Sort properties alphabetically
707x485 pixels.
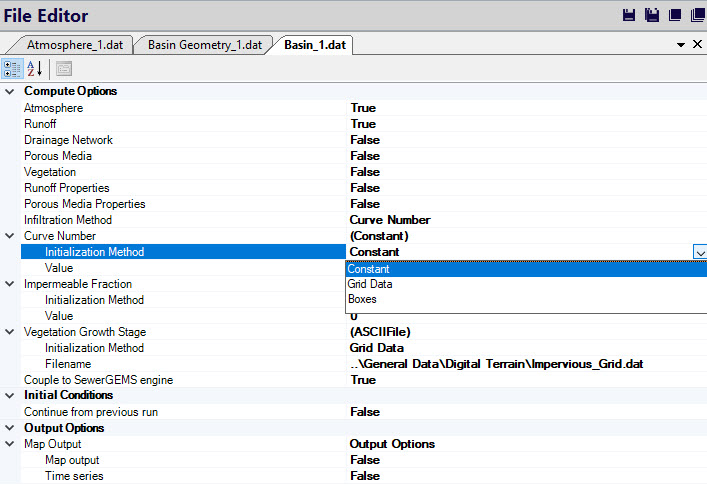pyautogui.click(x=35, y=69)
